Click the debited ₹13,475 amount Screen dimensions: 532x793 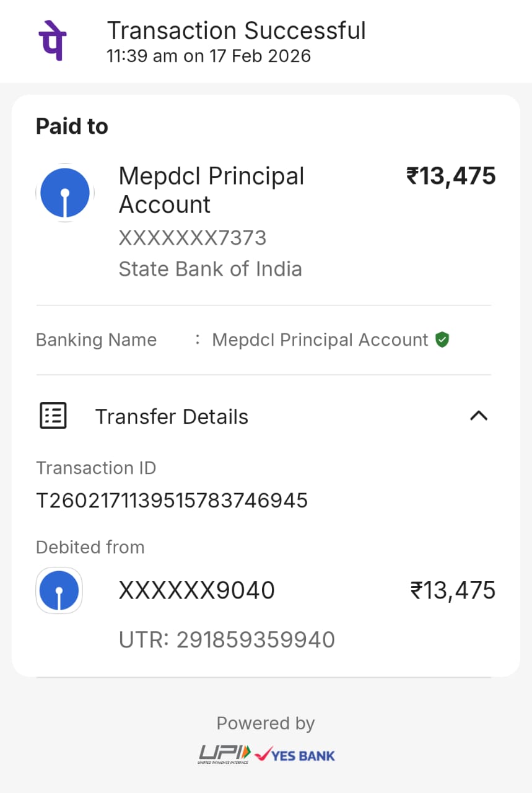(x=453, y=590)
